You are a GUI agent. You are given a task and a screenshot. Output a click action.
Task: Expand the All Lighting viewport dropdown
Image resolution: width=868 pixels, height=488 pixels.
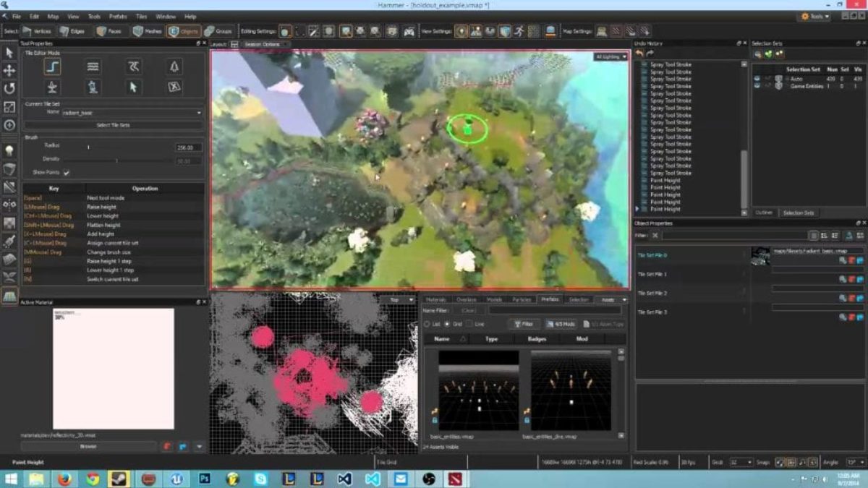610,56
